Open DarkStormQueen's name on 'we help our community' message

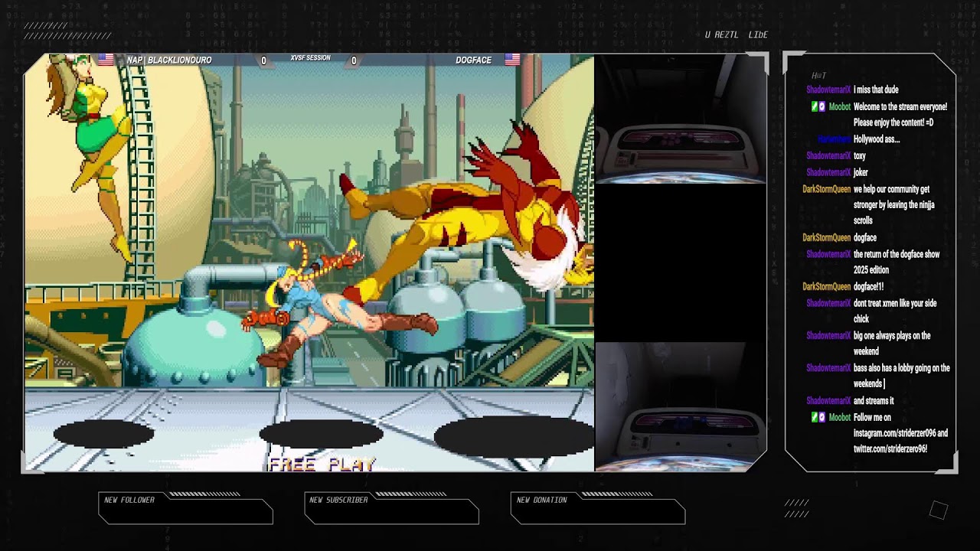tap(826, 189)
